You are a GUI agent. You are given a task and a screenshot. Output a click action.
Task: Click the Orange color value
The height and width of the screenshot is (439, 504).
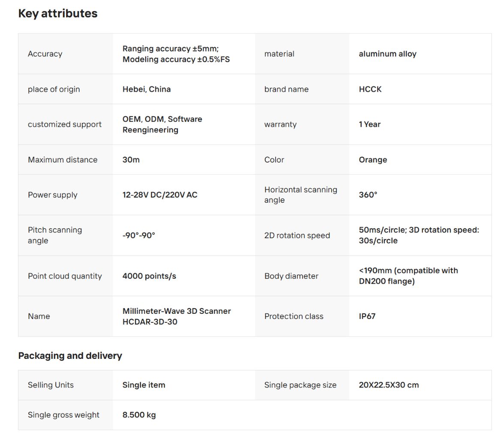click(x=373, y=159)
